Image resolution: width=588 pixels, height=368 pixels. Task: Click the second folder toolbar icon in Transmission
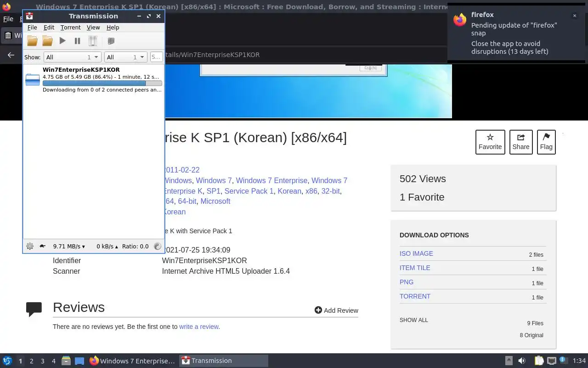click(x=47, y=41)
